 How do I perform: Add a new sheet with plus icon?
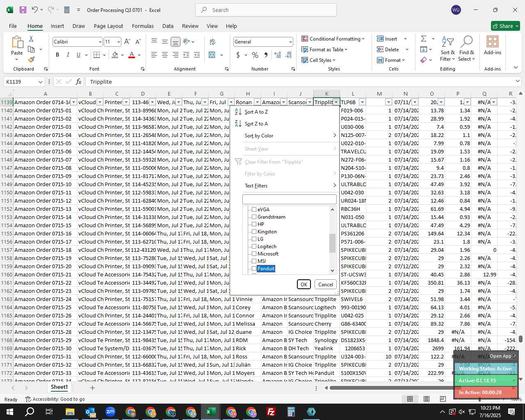(x=92, y=388)
